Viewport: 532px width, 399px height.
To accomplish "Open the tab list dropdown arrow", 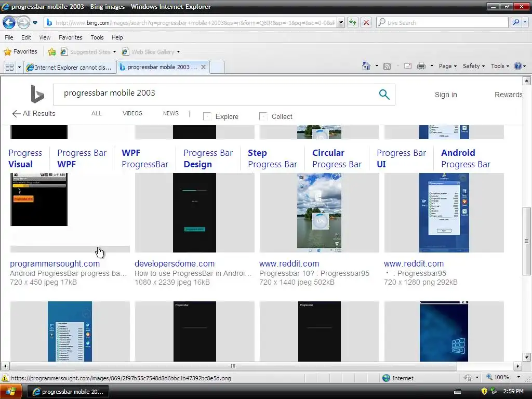I will (19, 67).
